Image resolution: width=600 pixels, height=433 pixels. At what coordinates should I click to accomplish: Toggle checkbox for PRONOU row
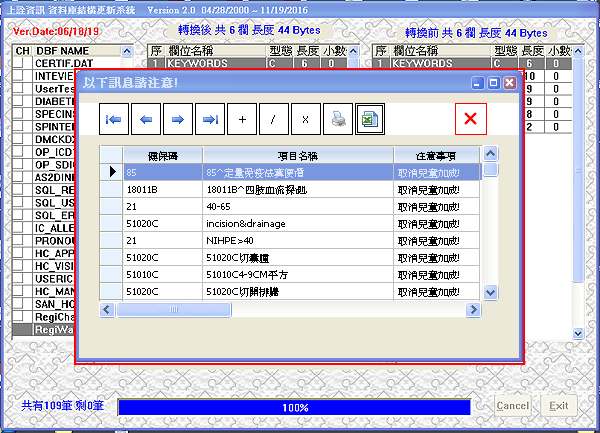[20, 241]
